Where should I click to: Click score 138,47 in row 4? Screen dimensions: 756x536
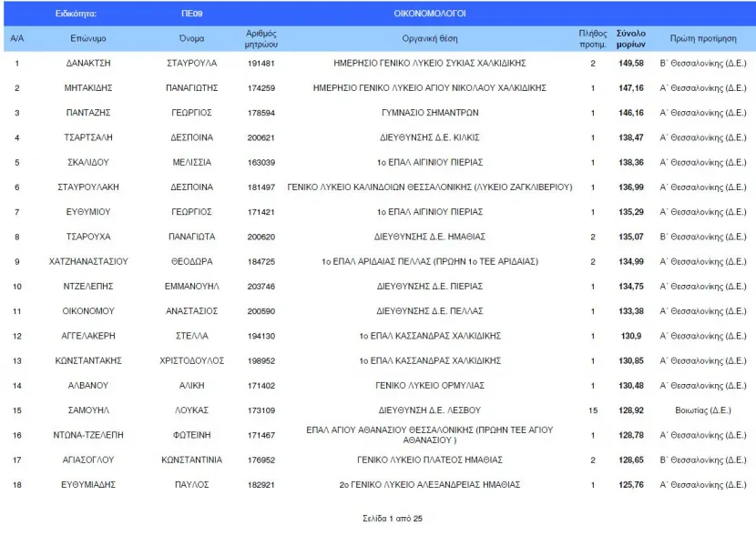click(630, 137)
